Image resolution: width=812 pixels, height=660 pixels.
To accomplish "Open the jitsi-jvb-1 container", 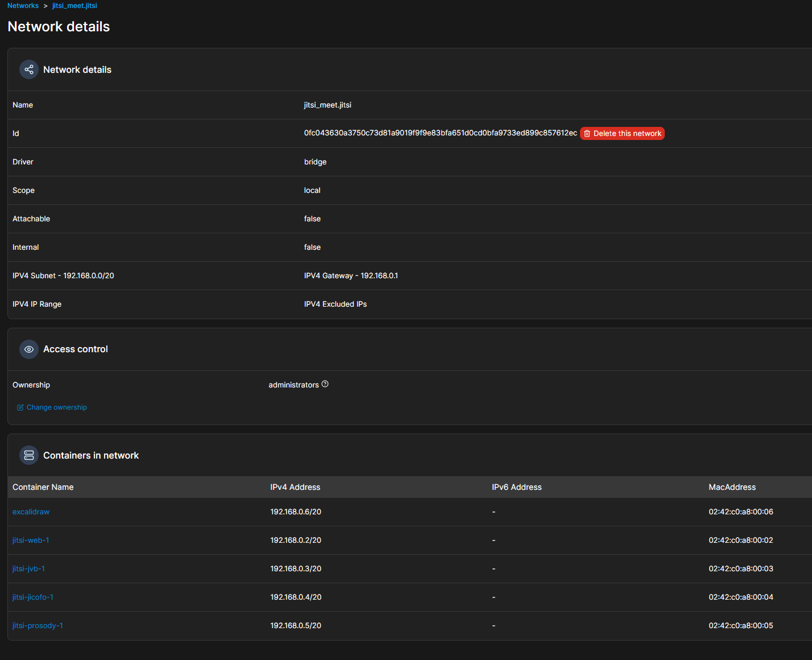I will coord(28,569).
